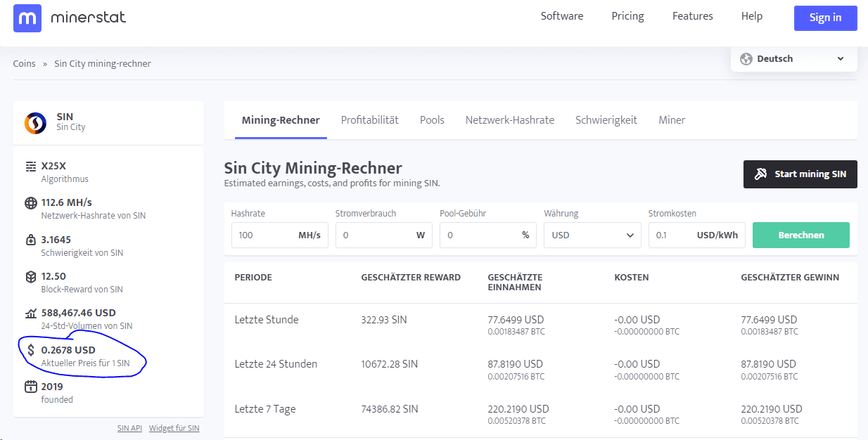Open the SIN API link

pos(129,428)
